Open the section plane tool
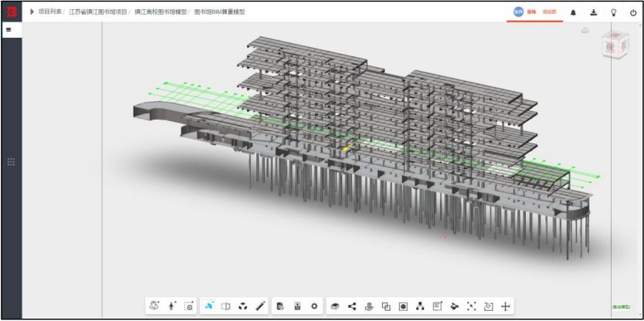Viewport: 644px width, 321px height. pyautogui.click(x=225, y=306)
